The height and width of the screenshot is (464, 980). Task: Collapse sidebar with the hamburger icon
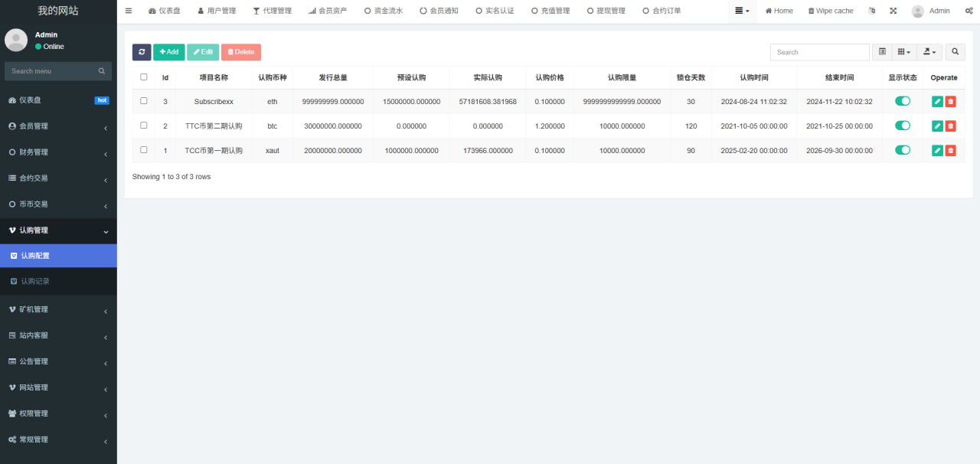(129, 11)
